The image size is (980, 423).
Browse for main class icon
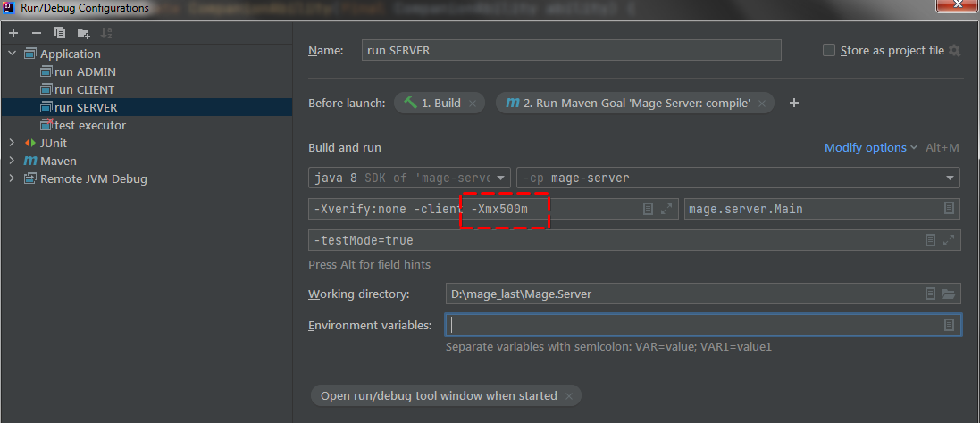[949, 209]
